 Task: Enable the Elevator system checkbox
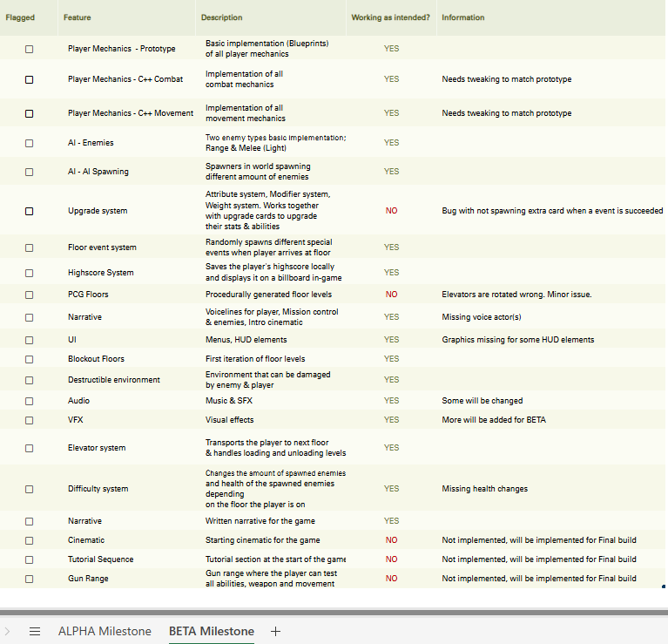click(29, 448)
